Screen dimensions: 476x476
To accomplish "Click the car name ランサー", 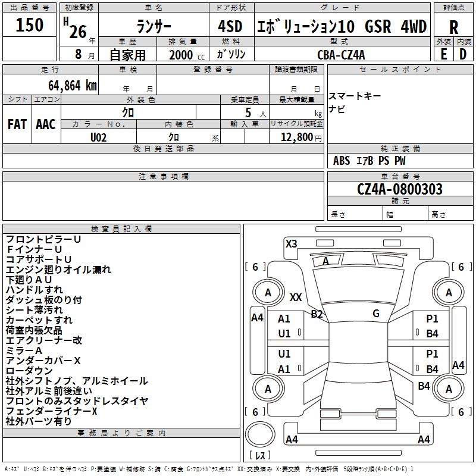I will coord(154,26).
